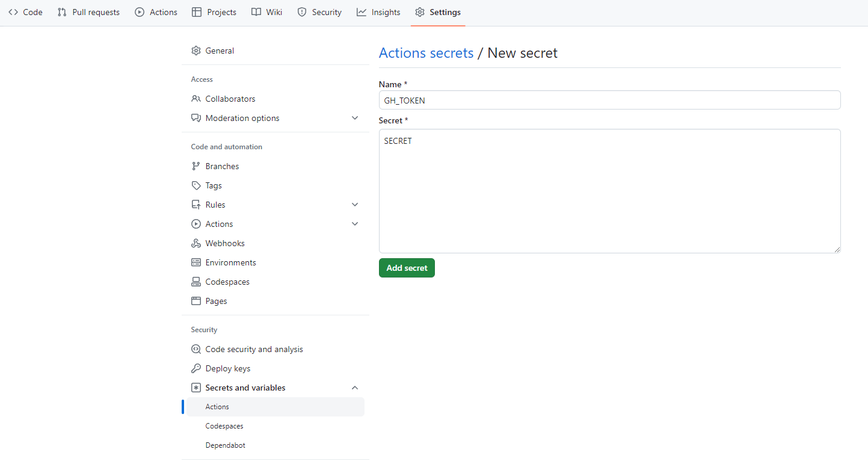Click the Code tab angle-brackets icon

pos(13,12)
